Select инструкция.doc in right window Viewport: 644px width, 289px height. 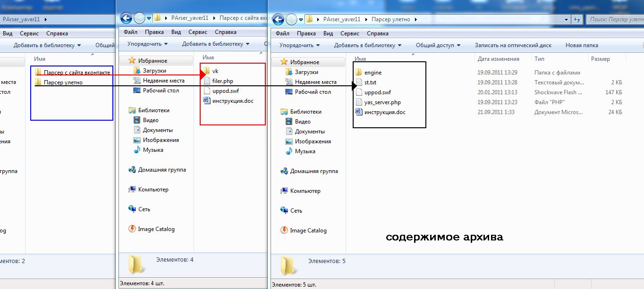pos(380,112)
